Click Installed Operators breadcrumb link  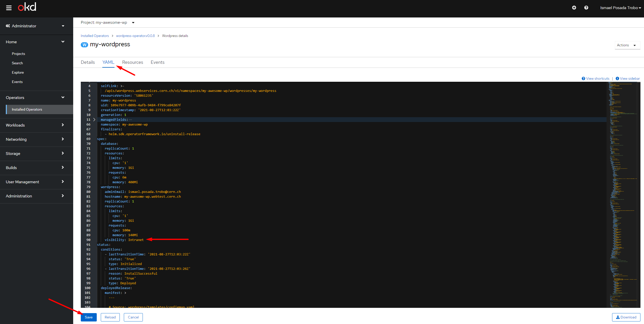(95, 36)
